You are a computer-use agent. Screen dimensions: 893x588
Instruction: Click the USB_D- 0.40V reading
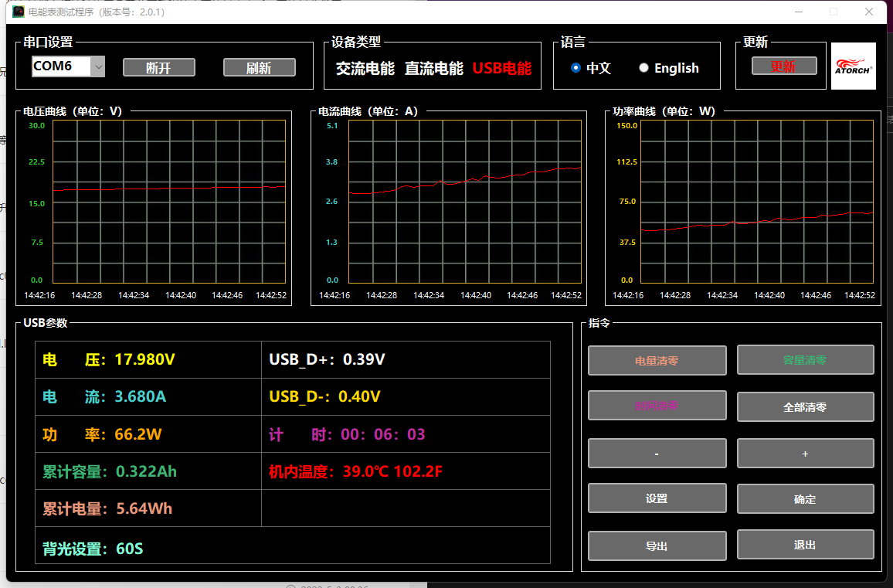324,396
